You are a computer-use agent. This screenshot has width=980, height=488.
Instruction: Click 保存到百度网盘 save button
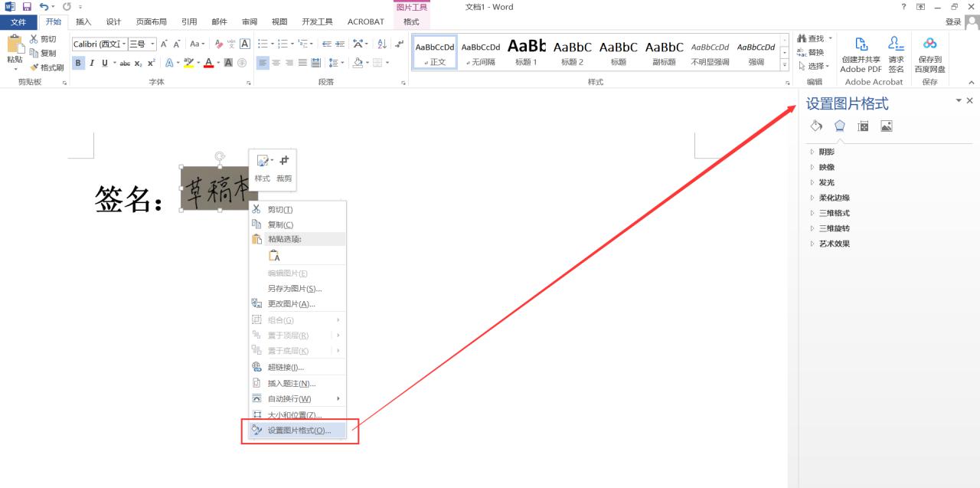pyautogui.click(x=929, y=54)
